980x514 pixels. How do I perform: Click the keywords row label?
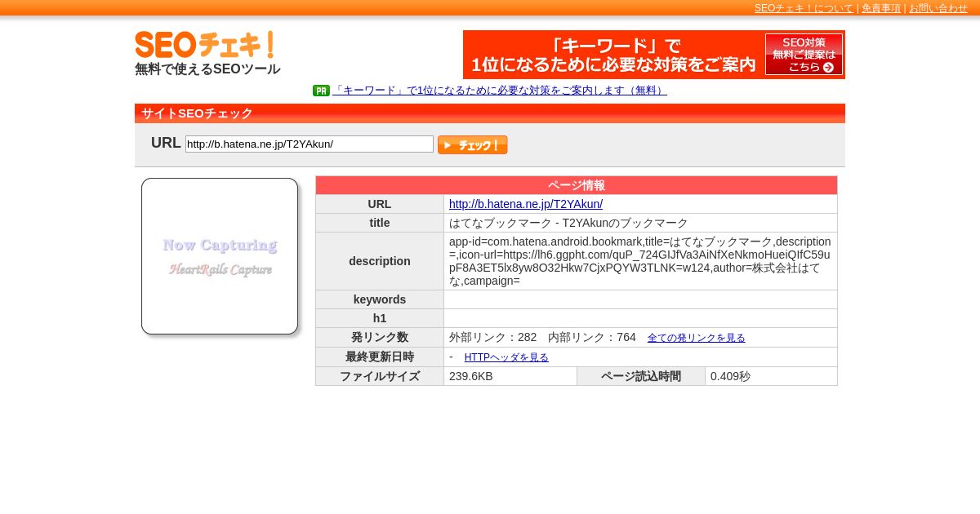pyautogui.click(x=380, y=299)
